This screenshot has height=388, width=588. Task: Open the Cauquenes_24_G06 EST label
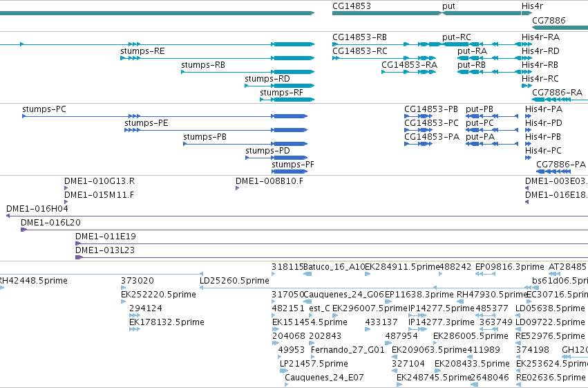click(x=343, y=295)
